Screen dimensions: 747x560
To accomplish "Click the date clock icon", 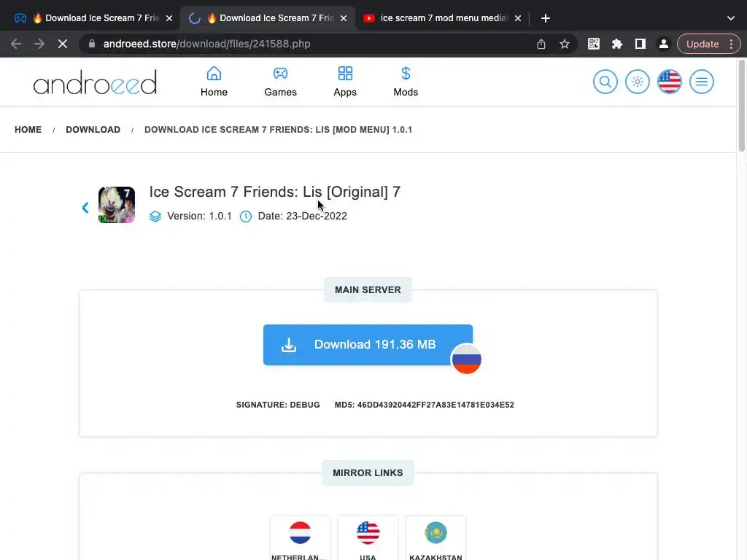I will point(246,216).
